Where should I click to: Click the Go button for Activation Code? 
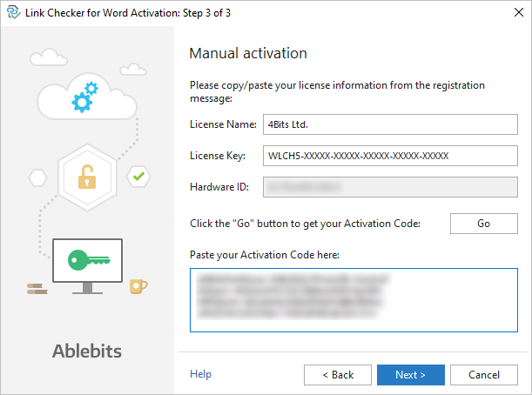tap(484, 224)
